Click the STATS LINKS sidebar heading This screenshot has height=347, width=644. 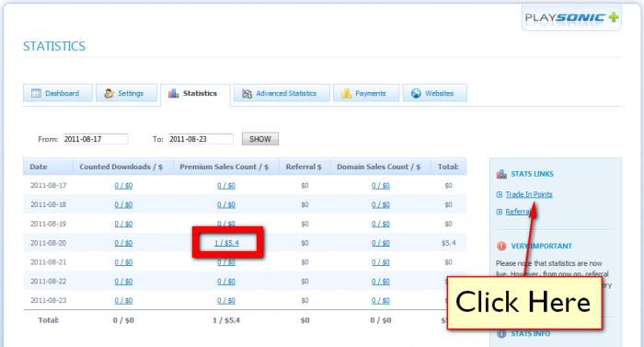532,174
